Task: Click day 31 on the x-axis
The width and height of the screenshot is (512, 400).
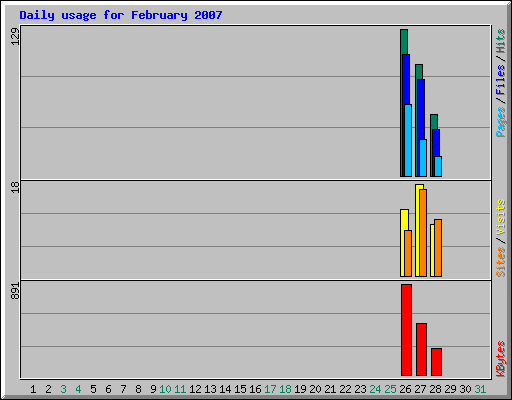Action: 480,389
